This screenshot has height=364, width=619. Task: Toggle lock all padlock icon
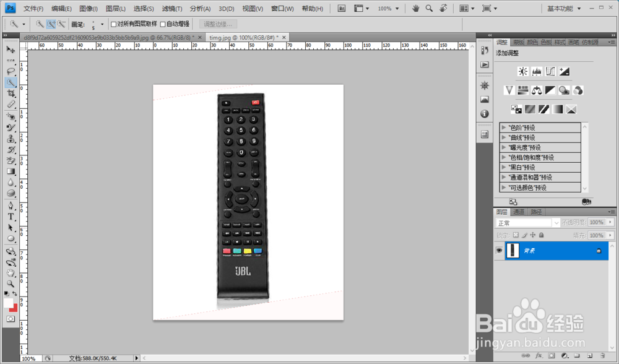point(541,235)
